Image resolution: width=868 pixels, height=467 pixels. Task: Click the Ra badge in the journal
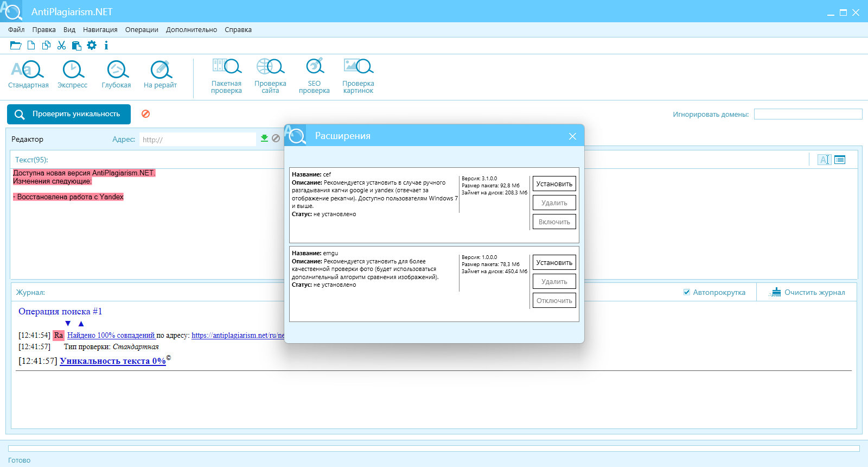pyautogui.click(x=59, y=335)
